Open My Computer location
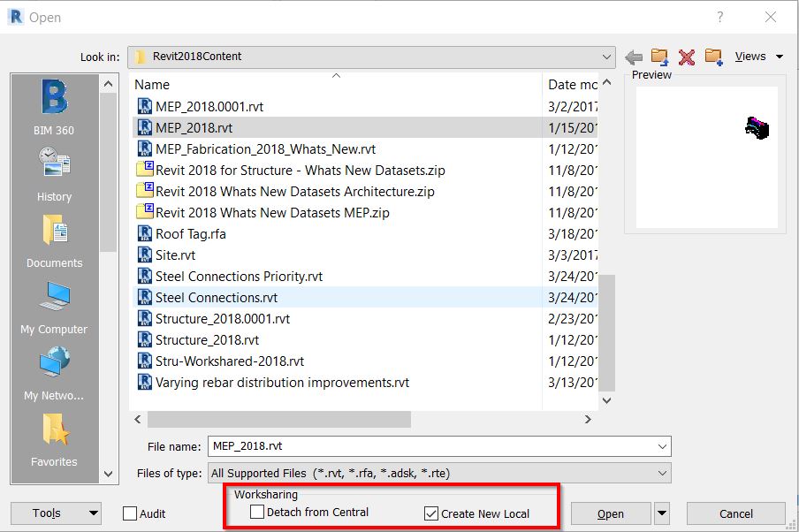The height and width of the screenshot is (532, 799). click(x=54, y=305)
